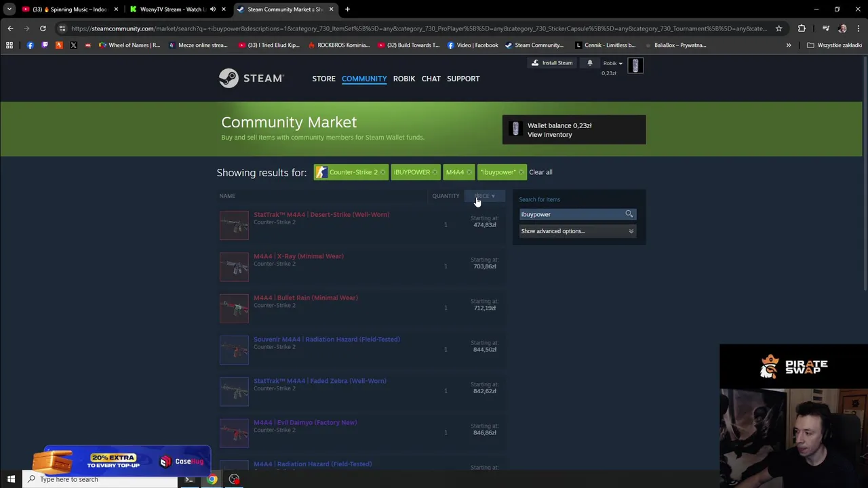The image size is (868, 488).
Task: Click the Windows taskbar search box
Action: [100, 479]
